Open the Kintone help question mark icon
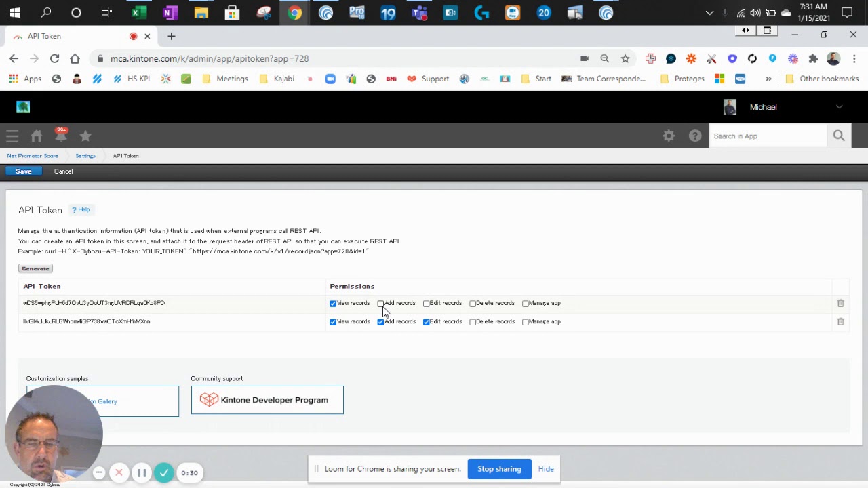The width and height of the screenshot is (868, 488). point(695,136)
